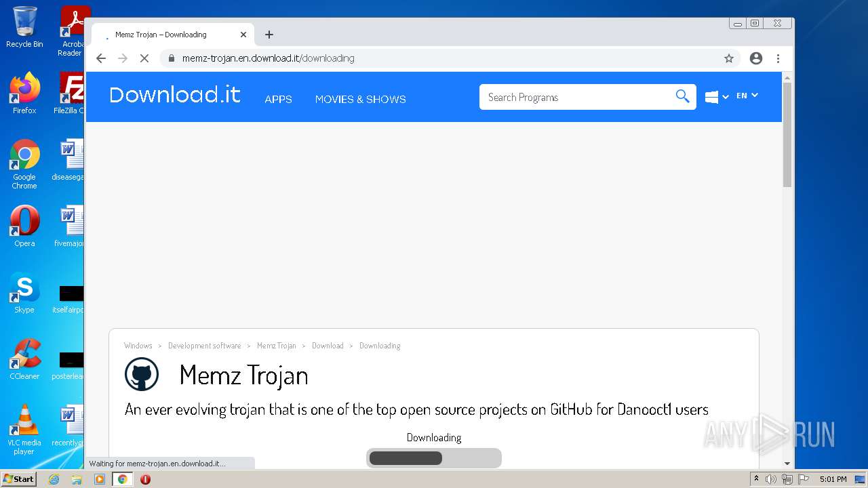Select the Opera desktop icon

point(24,226)
